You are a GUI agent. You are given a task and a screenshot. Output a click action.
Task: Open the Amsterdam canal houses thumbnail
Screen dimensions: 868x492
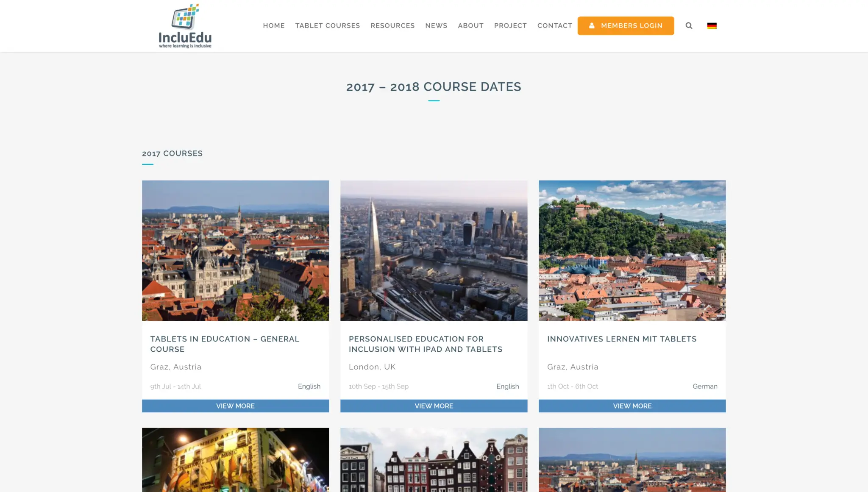point(434,460)
